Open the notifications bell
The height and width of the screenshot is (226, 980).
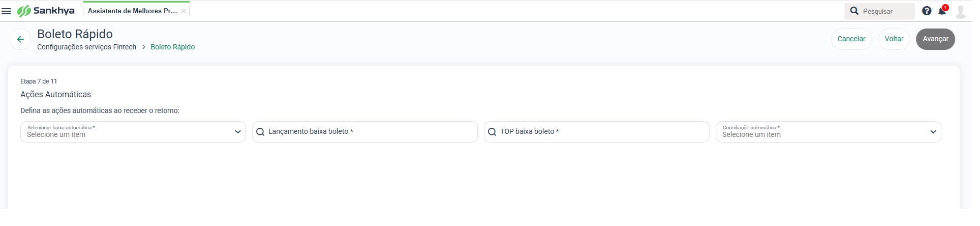[x=942, y=11]
